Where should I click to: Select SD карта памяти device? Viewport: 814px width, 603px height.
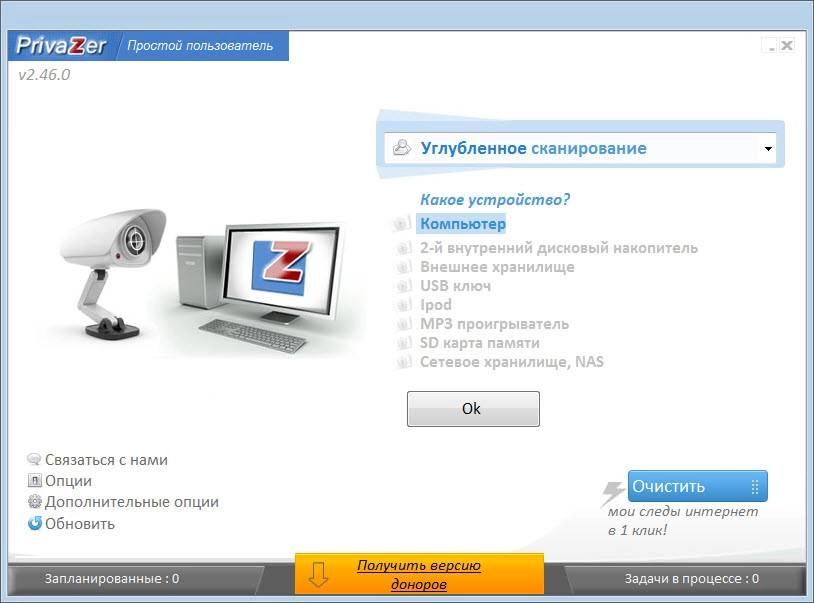480,342
